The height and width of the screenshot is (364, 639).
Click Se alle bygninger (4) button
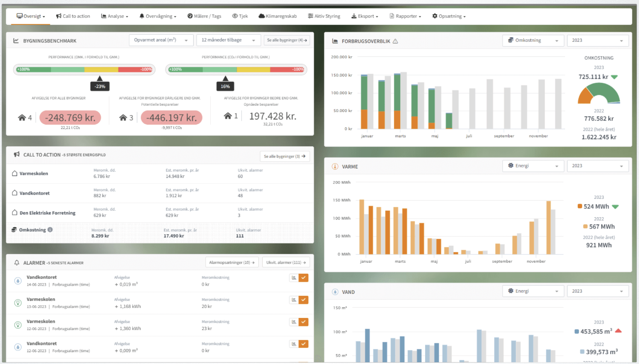click(x=287, y=40)
